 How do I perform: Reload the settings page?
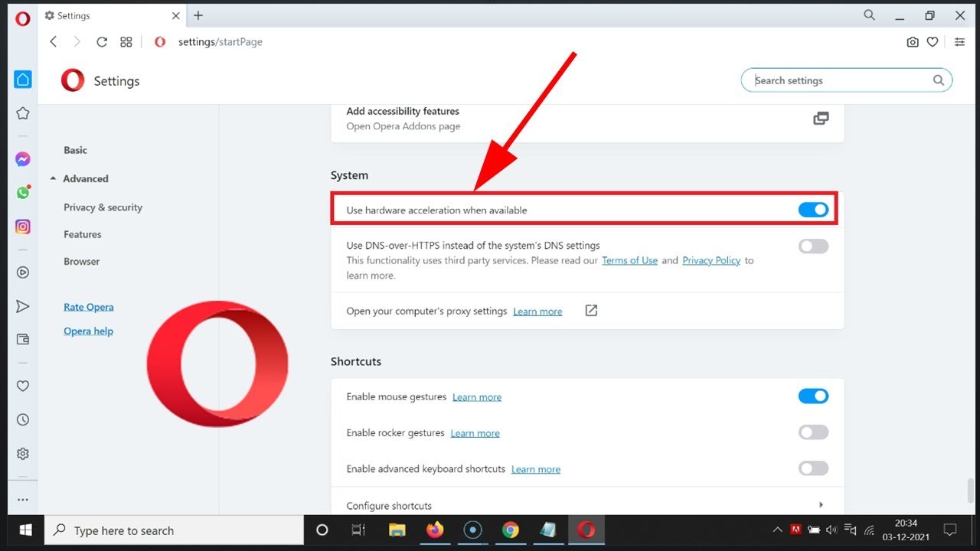[x=102, y=42]
